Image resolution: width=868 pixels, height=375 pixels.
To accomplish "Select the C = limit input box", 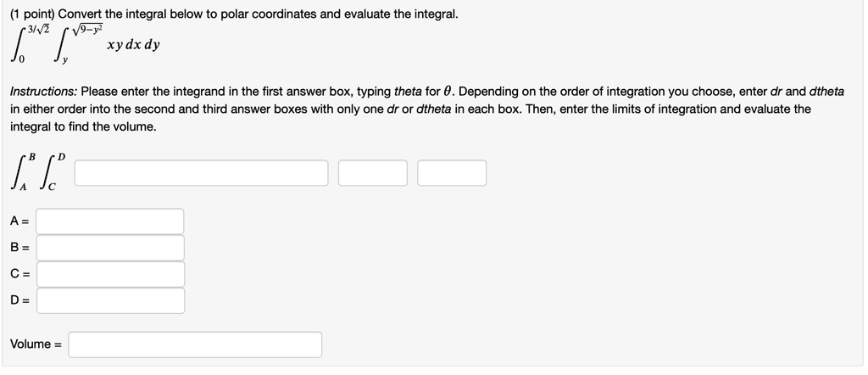I will [x=109, y=274].
